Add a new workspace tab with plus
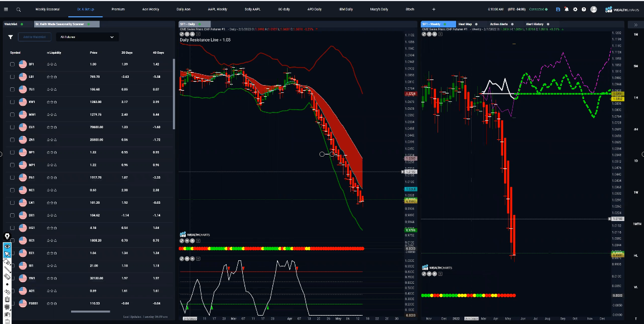644x324 pixels. [x=434, y=9]
